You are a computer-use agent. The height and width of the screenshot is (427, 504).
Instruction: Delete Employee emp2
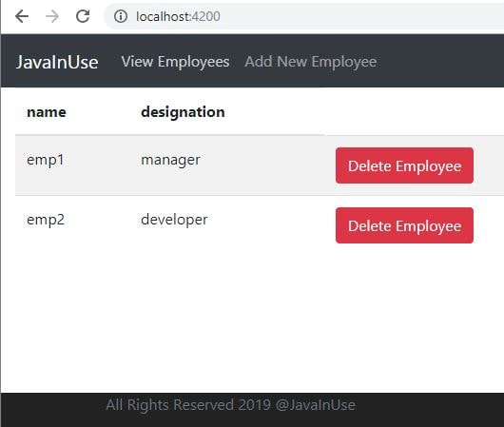(x=404, y=225)
